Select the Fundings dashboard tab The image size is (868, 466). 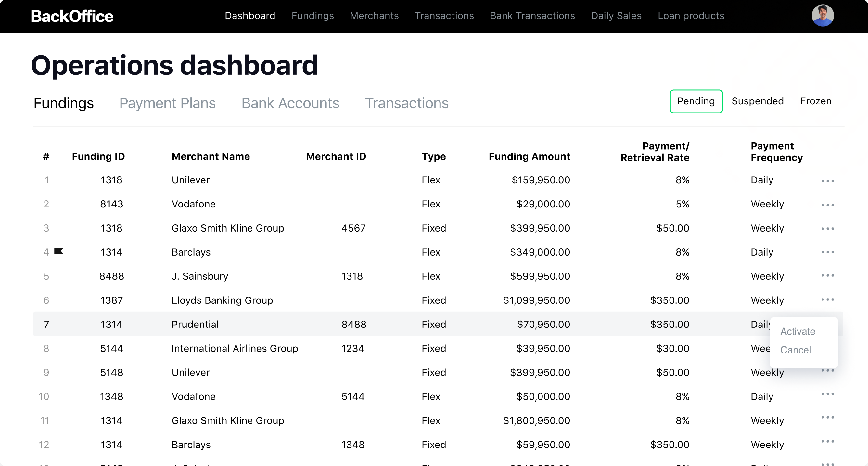(x=64, y=103)
